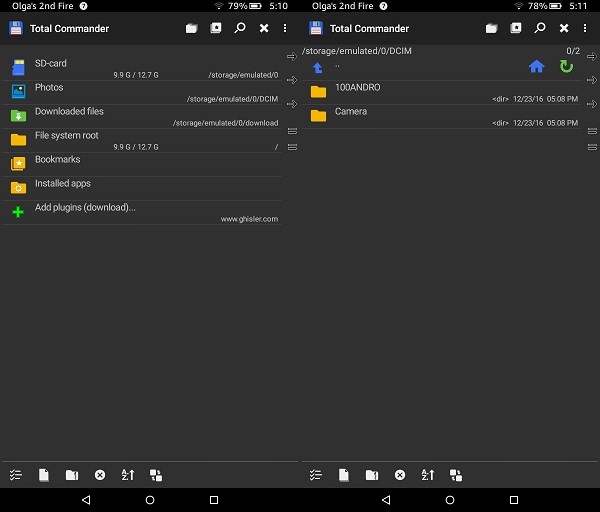Tap blue Home icon in DCIM panel
600x512 pixels.
tap(536, 67)
